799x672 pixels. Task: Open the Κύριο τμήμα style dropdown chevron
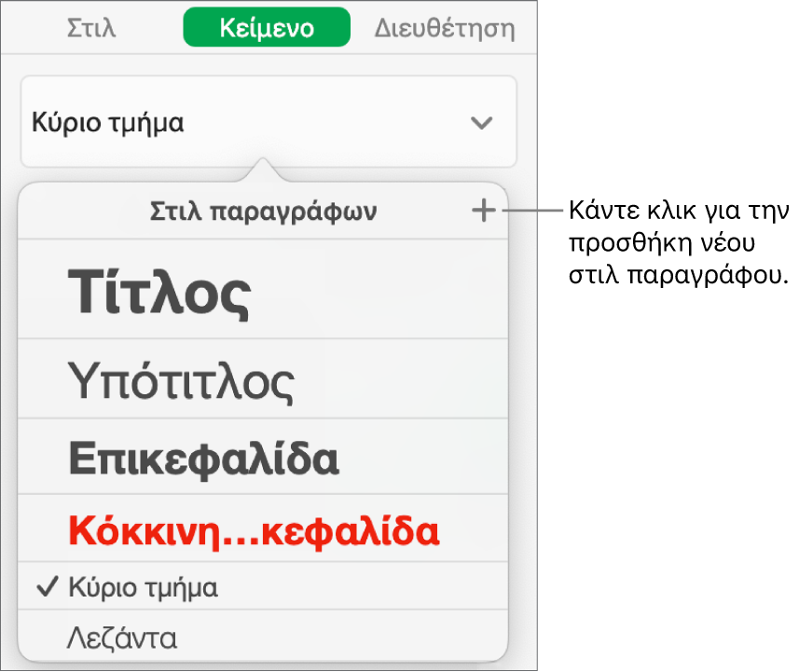click(x=481, y=123)
